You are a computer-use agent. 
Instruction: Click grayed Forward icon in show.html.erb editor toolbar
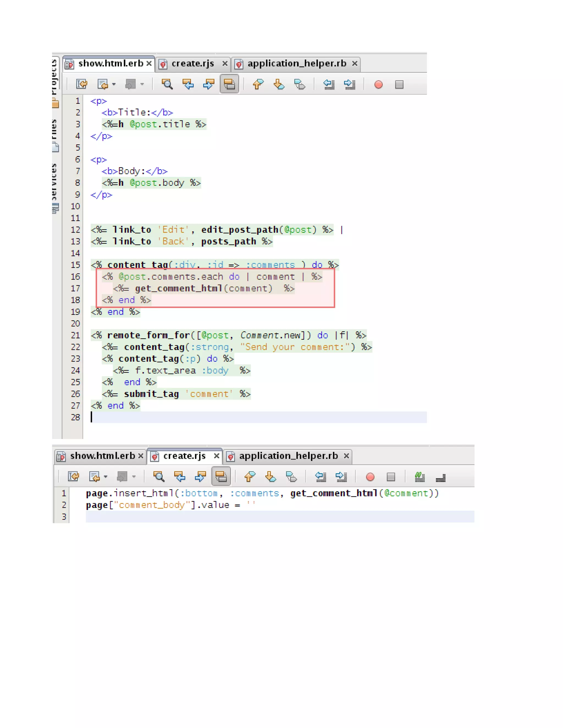tap(130, 84)
